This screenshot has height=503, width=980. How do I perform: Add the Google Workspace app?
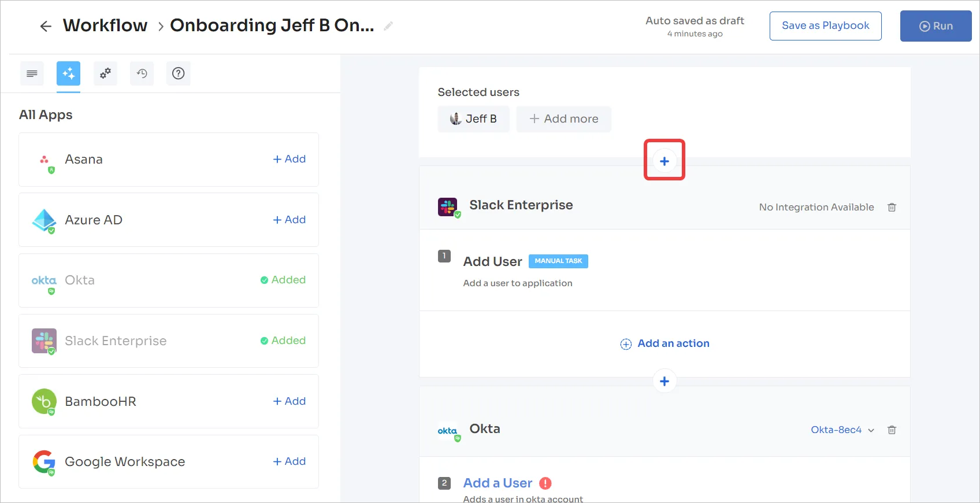[289, 461]
